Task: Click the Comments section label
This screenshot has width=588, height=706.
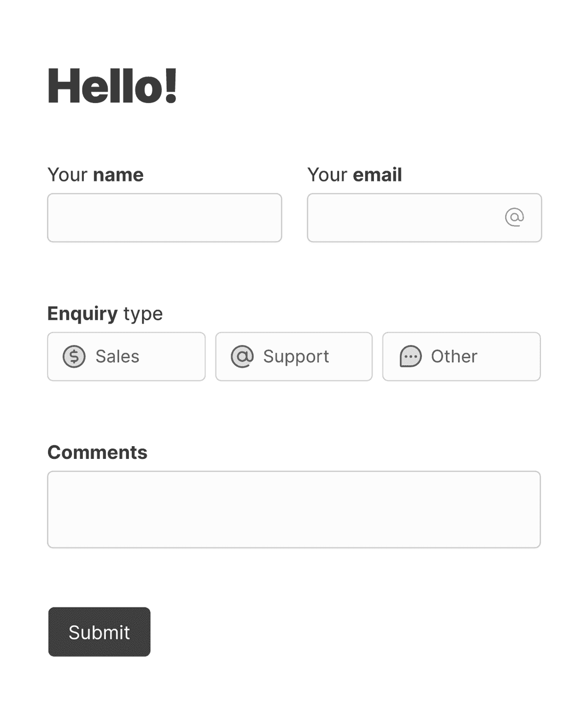Action: pyautogui.click(x=97, y=452)
